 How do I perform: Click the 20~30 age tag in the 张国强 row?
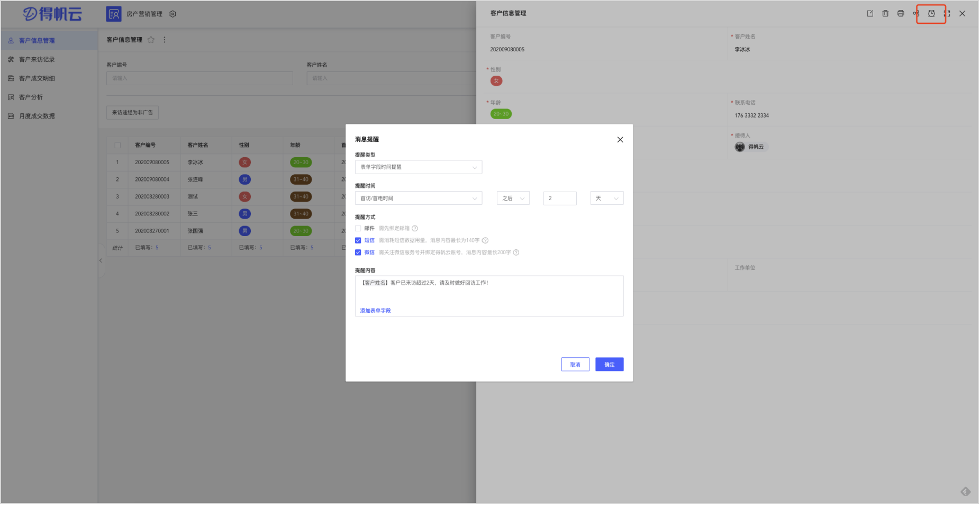[x=301, y=231]
